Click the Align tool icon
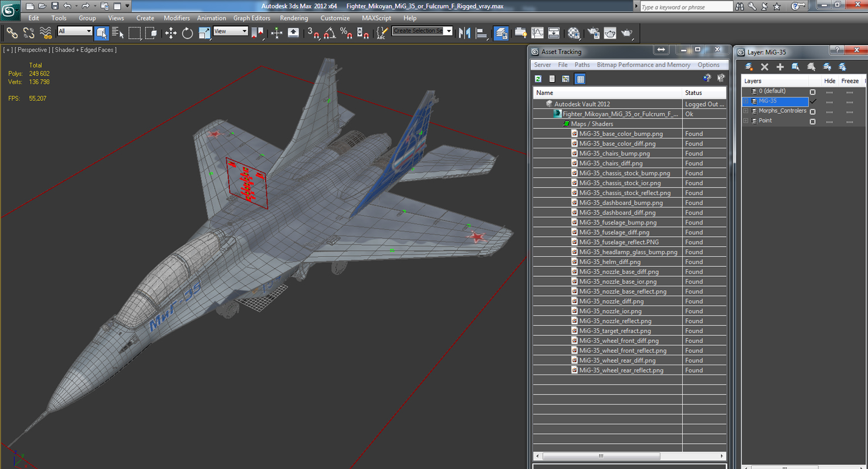 click(482, 33)
